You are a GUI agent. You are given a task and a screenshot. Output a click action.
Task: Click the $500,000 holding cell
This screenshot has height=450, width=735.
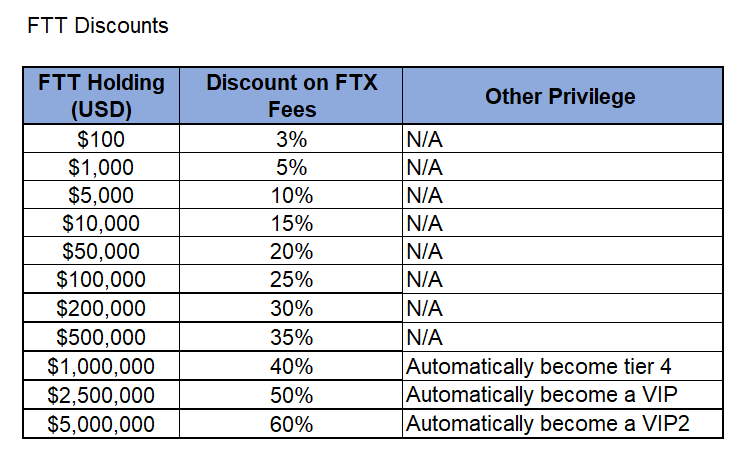click(x=101, y=337)
